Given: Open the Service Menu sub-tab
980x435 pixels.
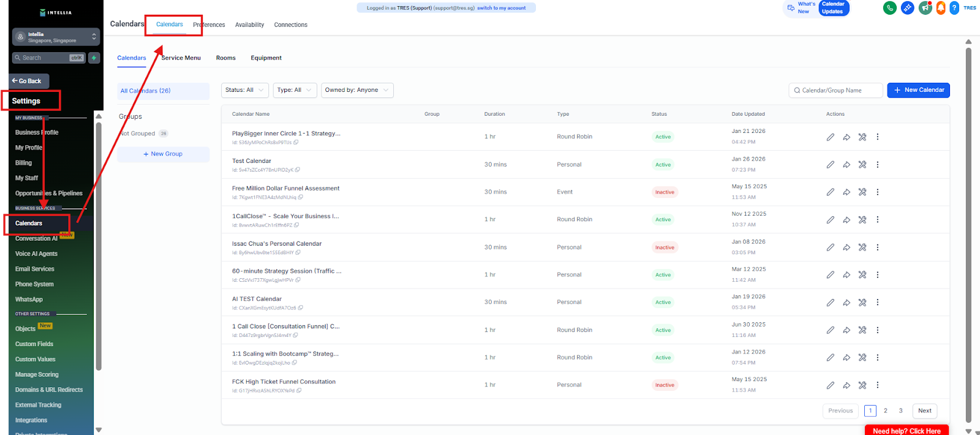Looking at the screenshot, I should 181,58.
